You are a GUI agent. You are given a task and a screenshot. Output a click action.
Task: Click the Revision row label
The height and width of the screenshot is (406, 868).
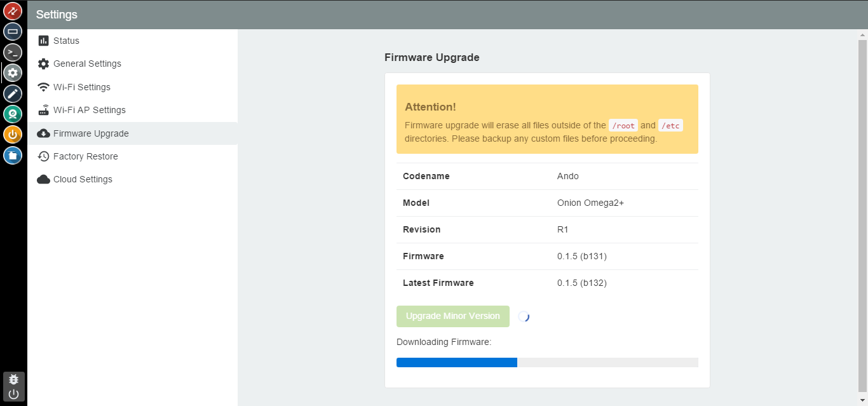[x=422, y=229]
